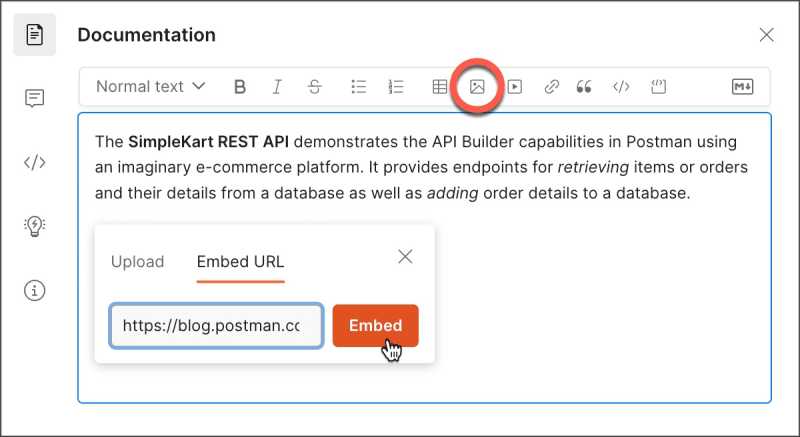Click the image URL input field
800x437 pixels.
click(216, 326)
